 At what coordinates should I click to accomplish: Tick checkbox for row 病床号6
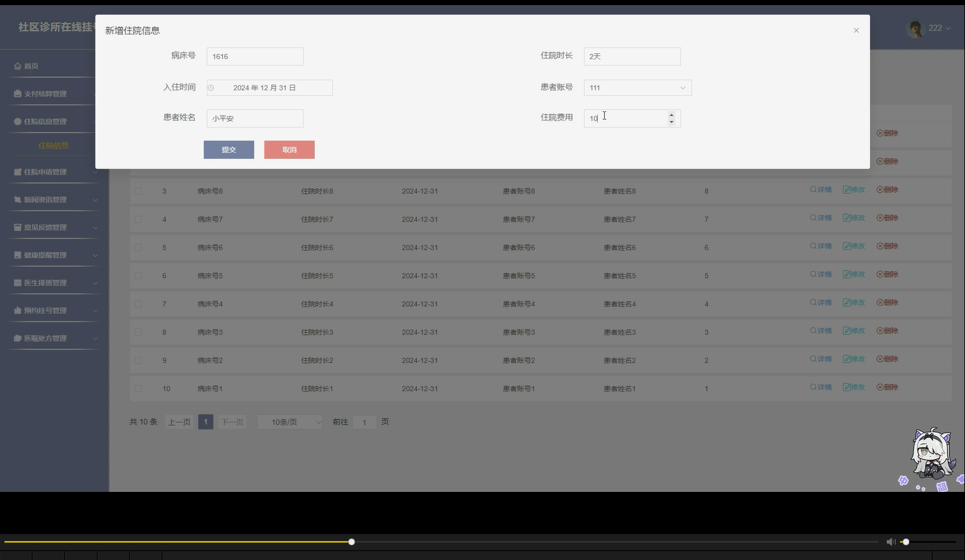pos(138,248)
